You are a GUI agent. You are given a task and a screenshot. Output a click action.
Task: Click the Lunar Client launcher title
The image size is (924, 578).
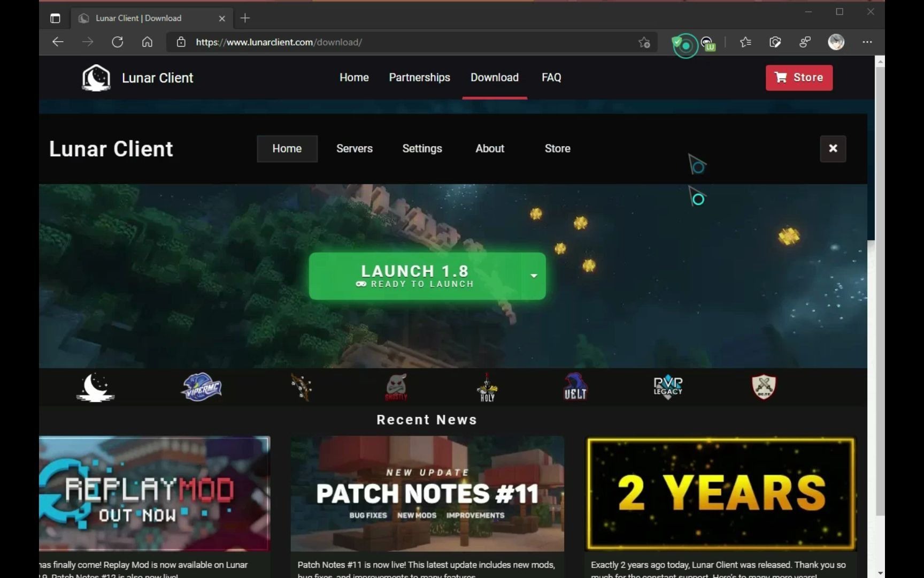[x=111, y=149]
